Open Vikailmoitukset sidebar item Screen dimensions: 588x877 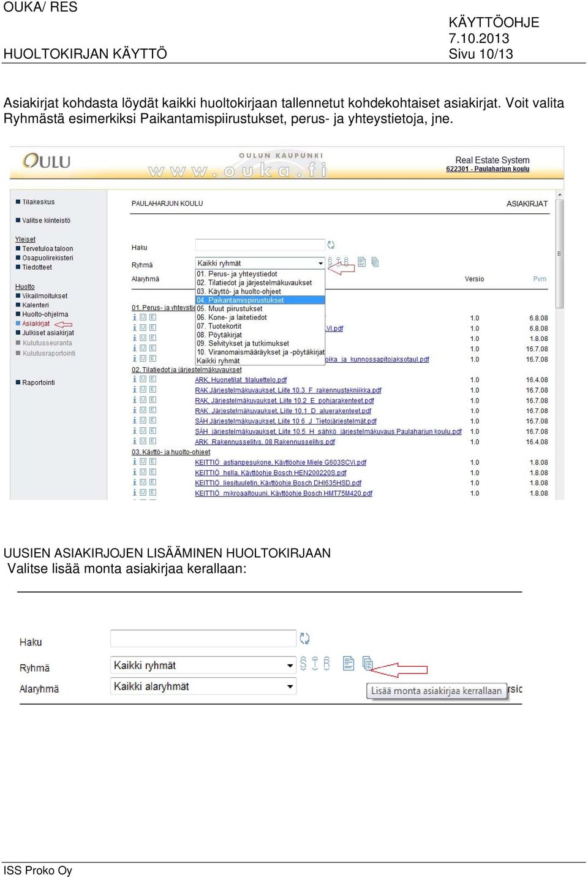[x=45, y=295]
